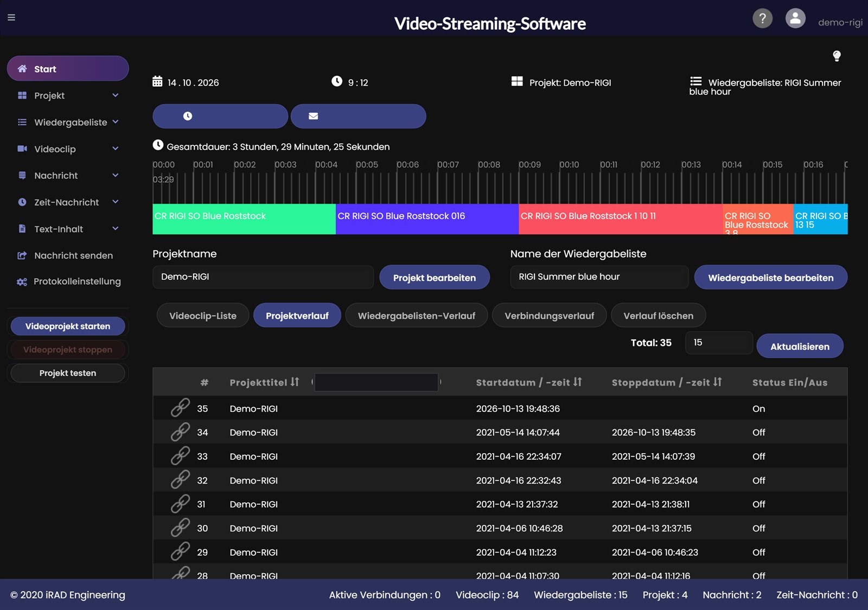Click Projekt bearbeiten button
The image size is (868, 610).
(435, 278)
